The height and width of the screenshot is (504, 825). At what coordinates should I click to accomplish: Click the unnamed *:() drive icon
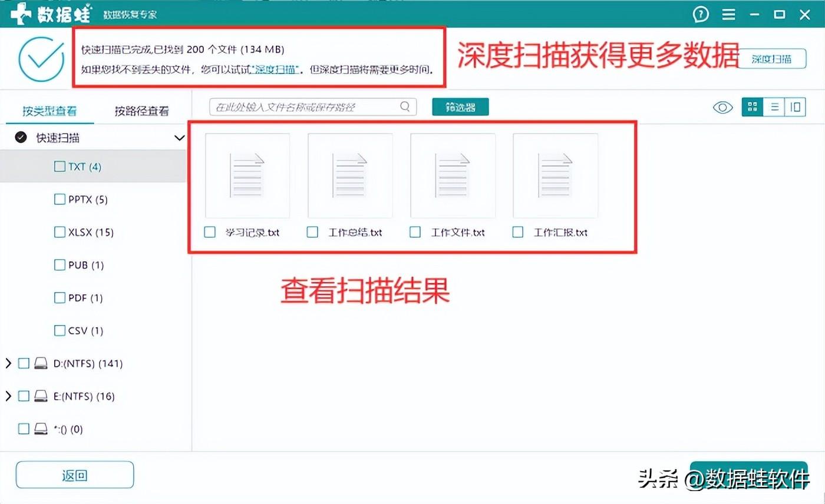[x=41, y=429]
